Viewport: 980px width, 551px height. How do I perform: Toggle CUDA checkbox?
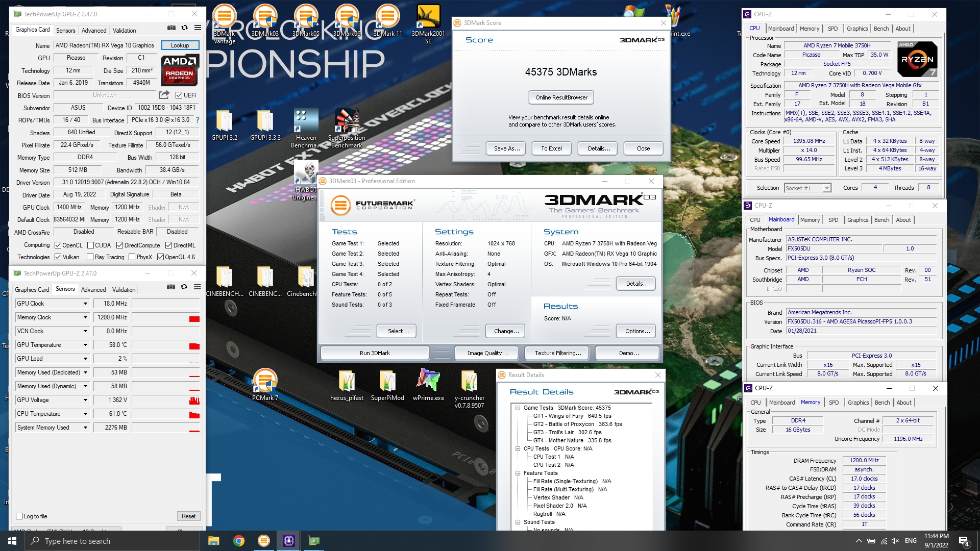click(91, 245)
